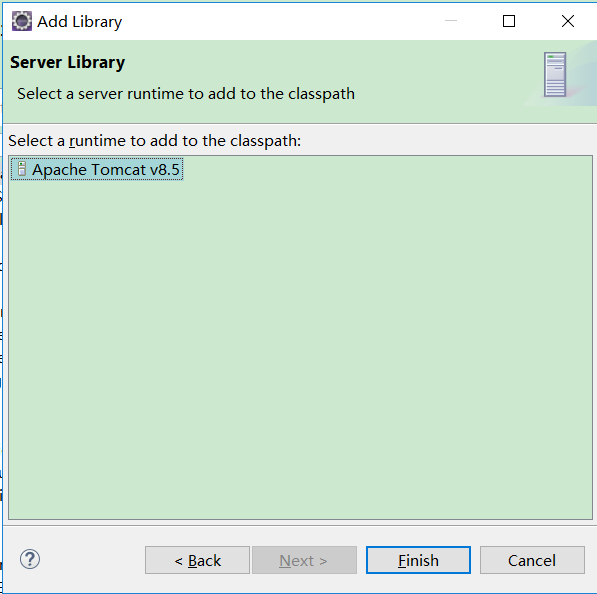
Task: Open help via question mark icon
Action: 30,559
